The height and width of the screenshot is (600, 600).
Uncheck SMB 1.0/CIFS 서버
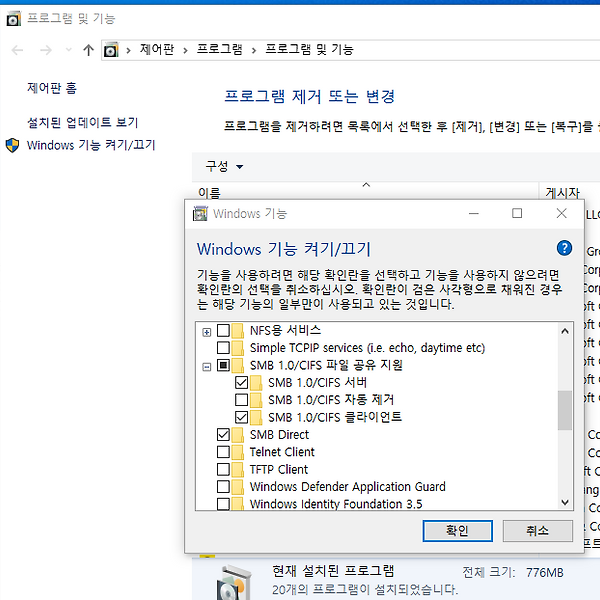[241, 382]
